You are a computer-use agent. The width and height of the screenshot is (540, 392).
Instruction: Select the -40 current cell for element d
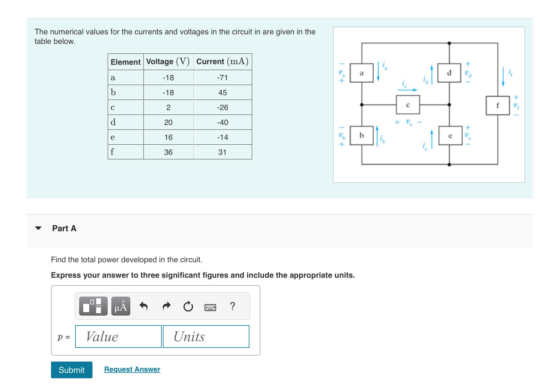[223, 122]
